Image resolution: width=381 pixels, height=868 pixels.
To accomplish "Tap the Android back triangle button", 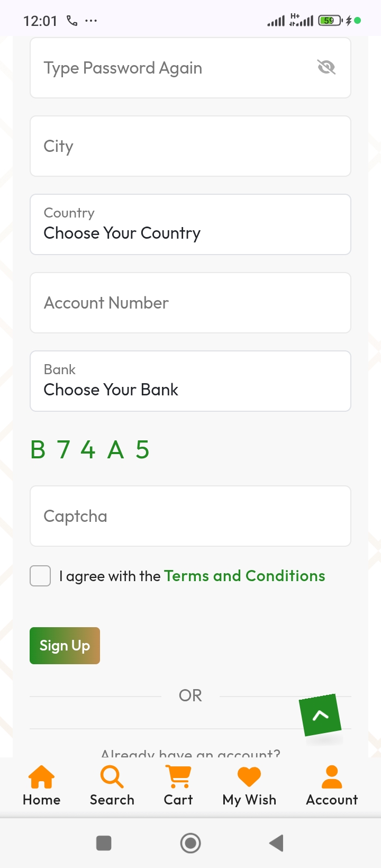I will [276, 843].
